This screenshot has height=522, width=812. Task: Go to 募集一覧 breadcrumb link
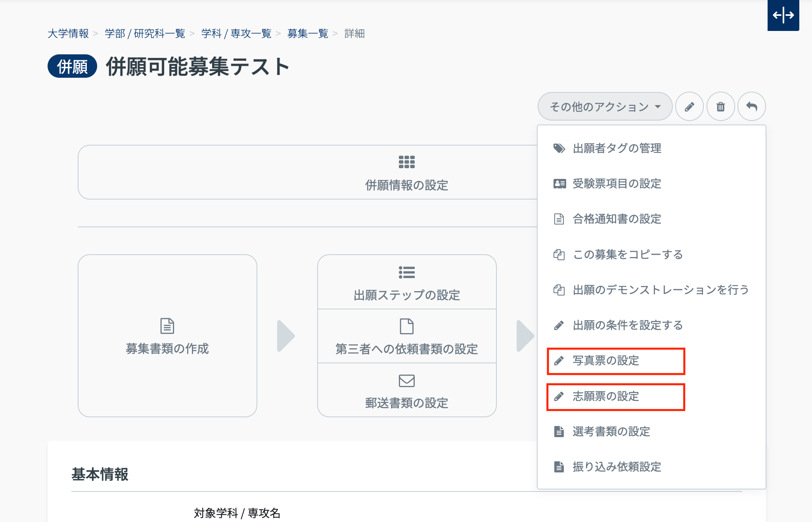pyautogui.click(x=308, y=34)
